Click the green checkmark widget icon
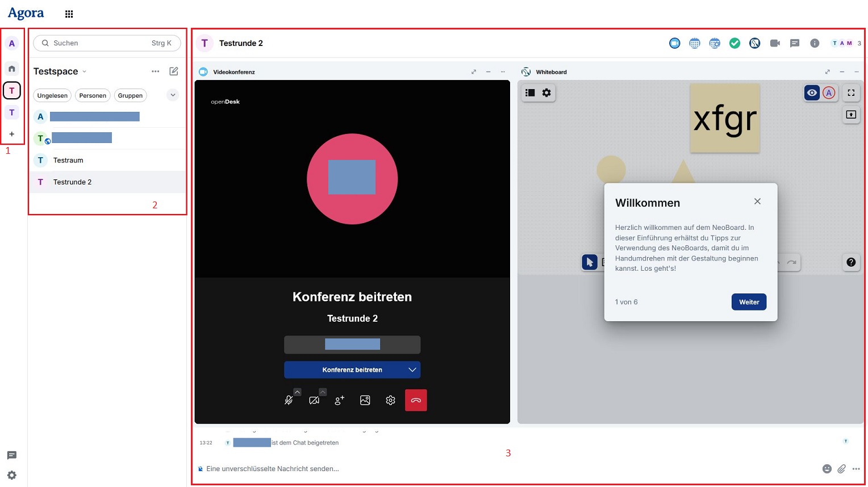This screenshot has width=868, height=487. (x=735, y=43)
